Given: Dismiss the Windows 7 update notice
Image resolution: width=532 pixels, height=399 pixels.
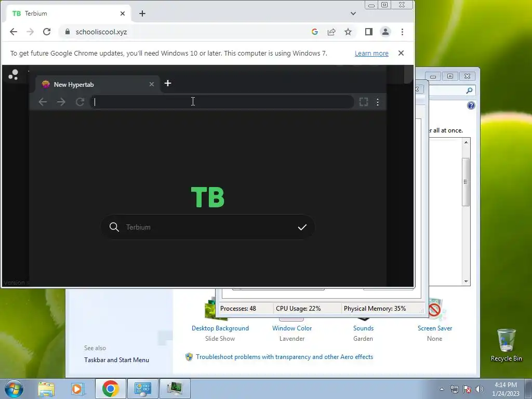Looking at the screenshot, I should pos(401,53).
